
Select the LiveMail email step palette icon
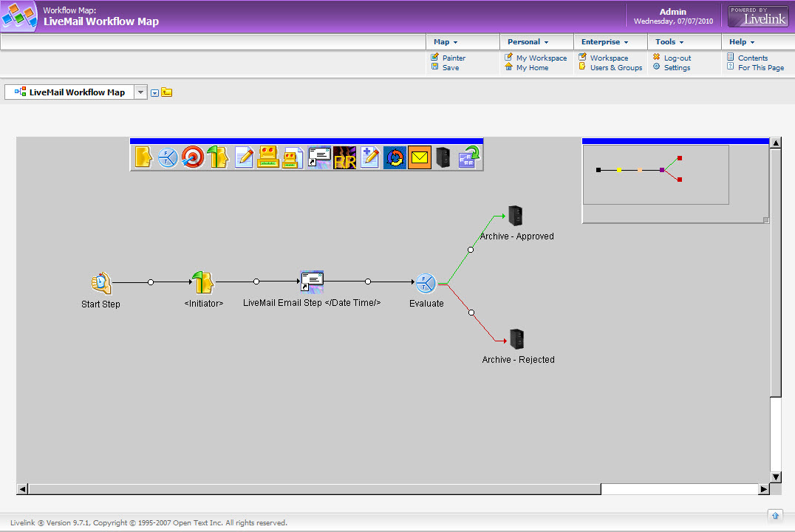coord(319,157)
